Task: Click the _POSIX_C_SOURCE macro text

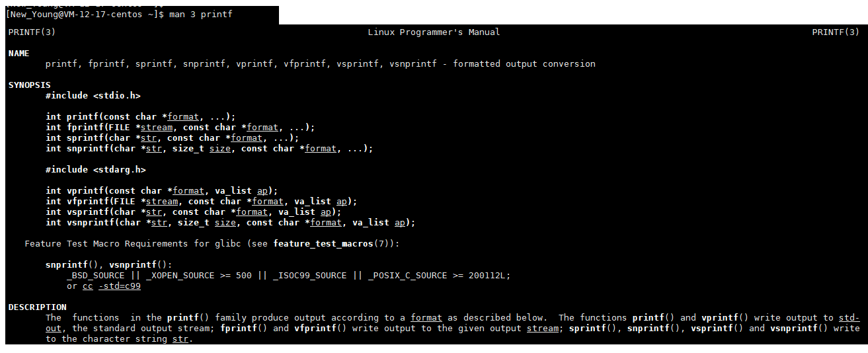Action: point(407,276)
